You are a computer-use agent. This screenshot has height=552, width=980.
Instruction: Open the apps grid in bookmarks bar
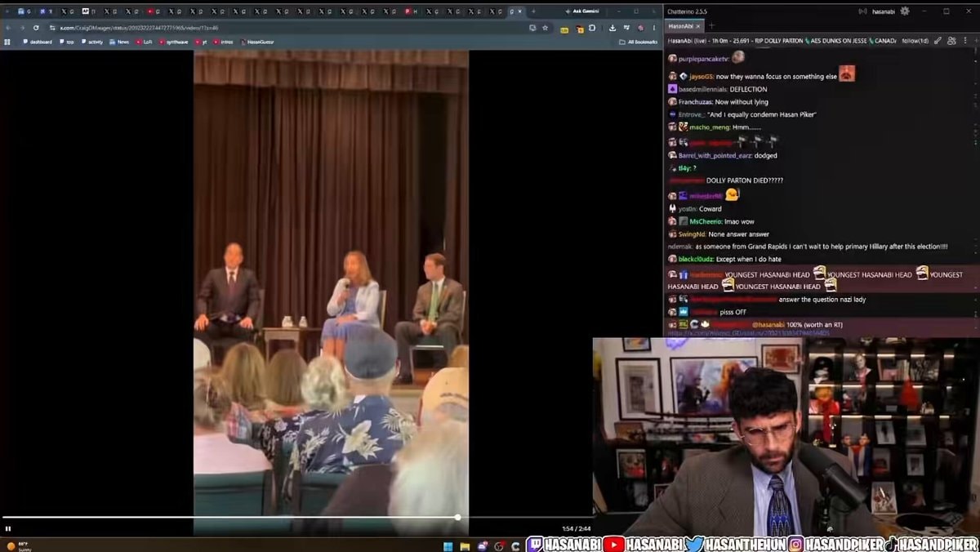point(7,42)
